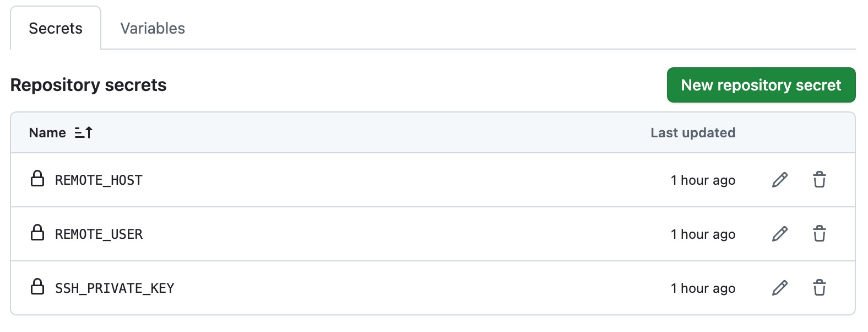Image resolution: width=868 pixels, height=332 pixels.
Task: Click the ascending sort icon next to Name
Action: coord(84,132)
